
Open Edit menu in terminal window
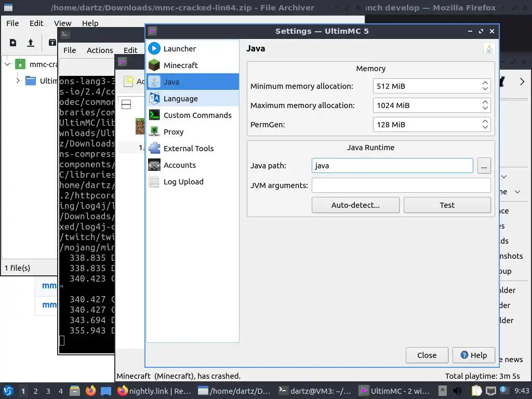coord(130,50)
